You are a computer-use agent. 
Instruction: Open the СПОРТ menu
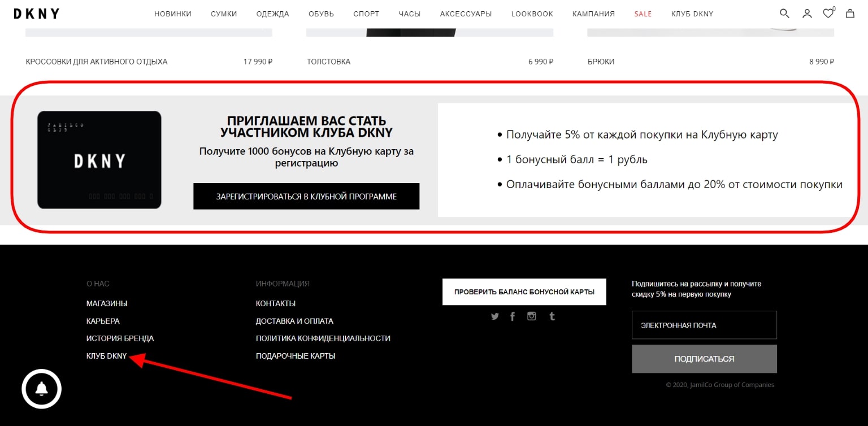[366, 14]
